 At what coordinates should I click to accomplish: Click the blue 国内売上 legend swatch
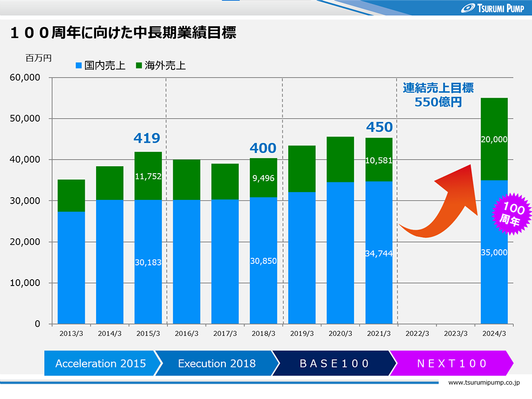[79, 66]
